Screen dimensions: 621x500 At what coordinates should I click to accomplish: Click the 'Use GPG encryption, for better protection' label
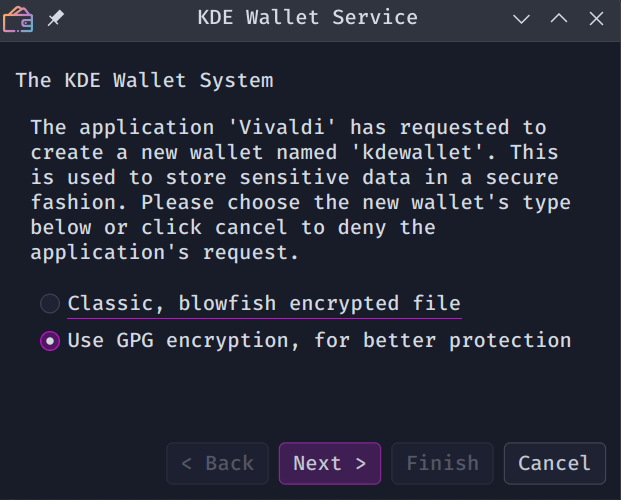(319, 341)
